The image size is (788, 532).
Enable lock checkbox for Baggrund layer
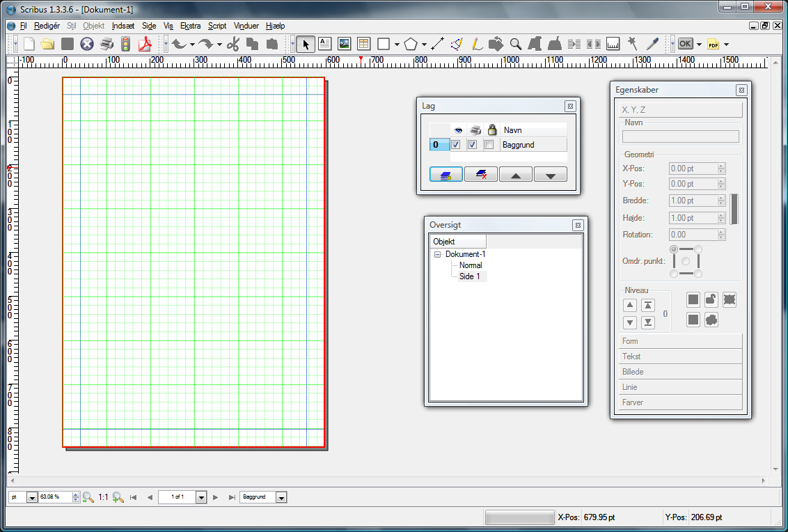489,145
